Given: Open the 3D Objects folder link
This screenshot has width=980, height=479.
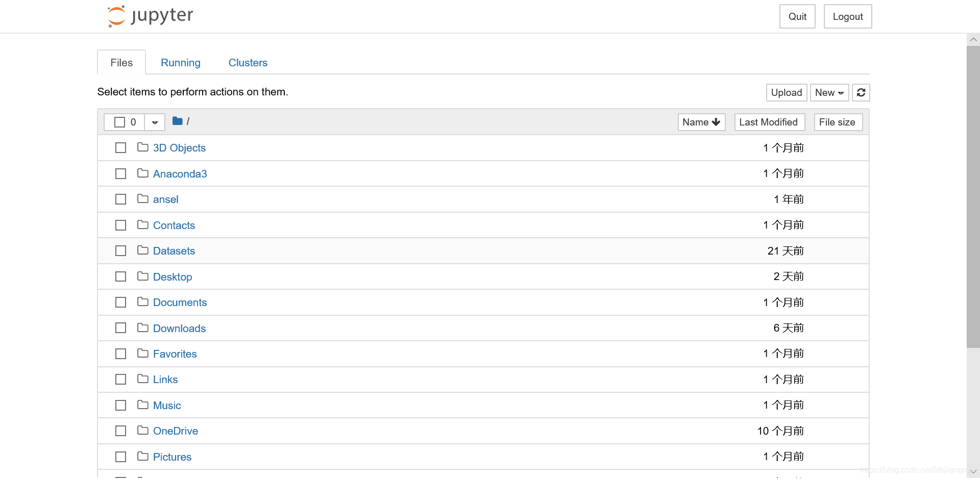Looking at the screenshot, I should pos(179,148).
